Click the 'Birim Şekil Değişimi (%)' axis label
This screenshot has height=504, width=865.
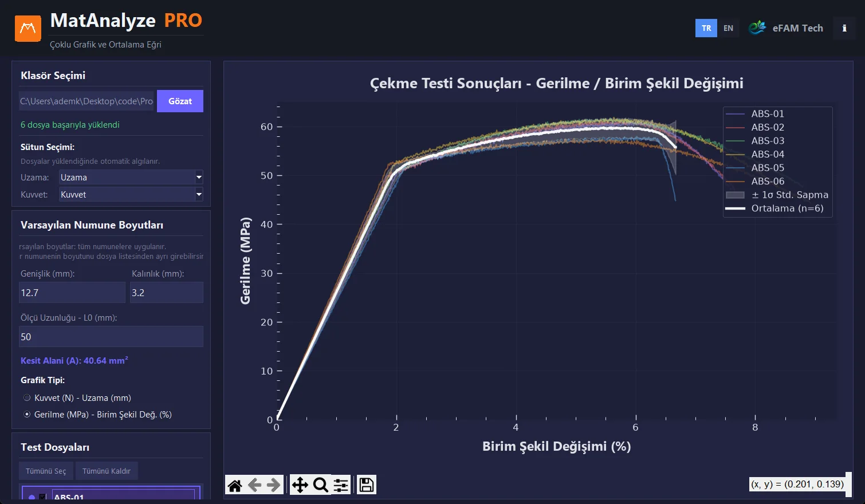tap(556, 446)
